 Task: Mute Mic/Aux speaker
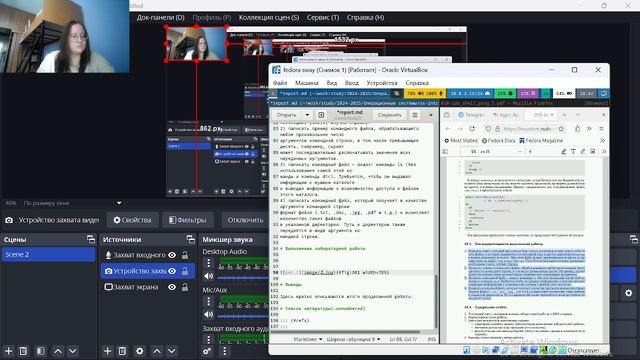[209, 314]
